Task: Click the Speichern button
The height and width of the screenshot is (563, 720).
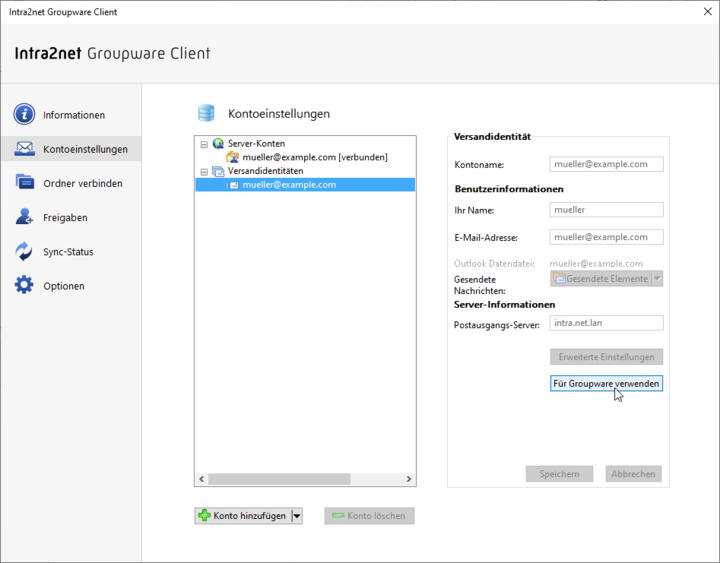Action: [x=559, y=474]
